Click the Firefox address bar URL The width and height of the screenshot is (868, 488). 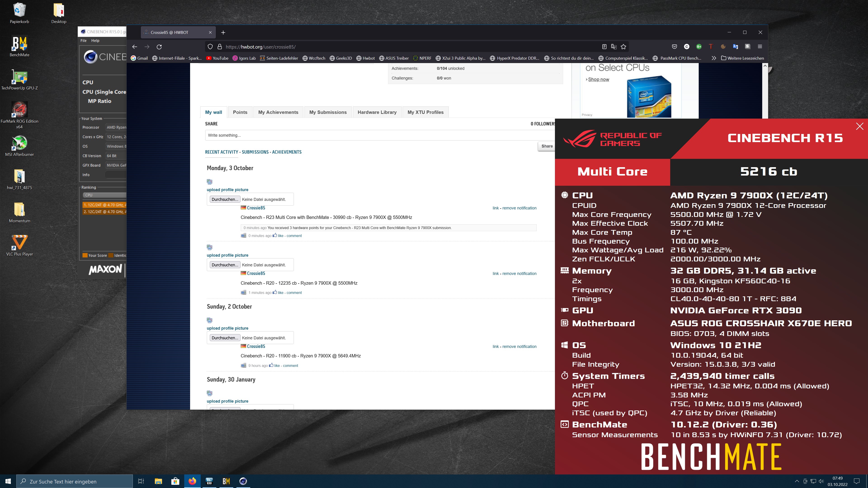[260, 47]
